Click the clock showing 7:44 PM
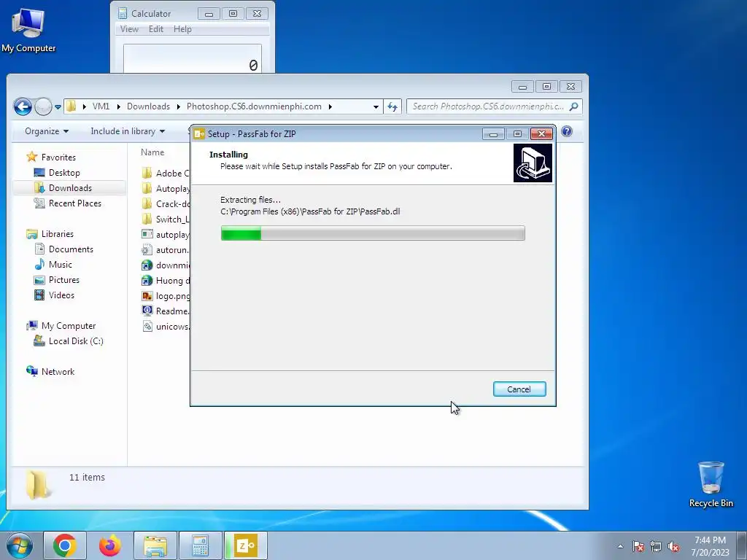This screenshot has height=560, width=747. click(x=710, y=540)
